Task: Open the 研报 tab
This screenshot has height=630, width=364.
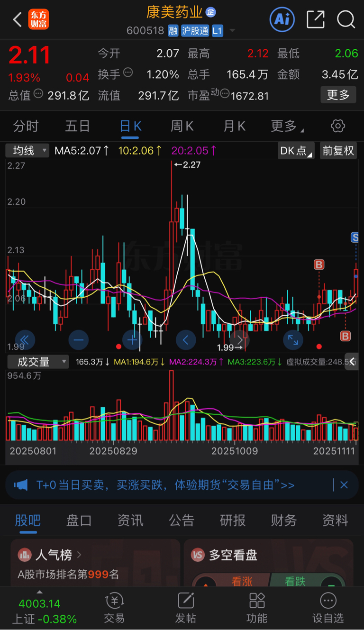Action: pyautogui.click(x=233, y=520)
